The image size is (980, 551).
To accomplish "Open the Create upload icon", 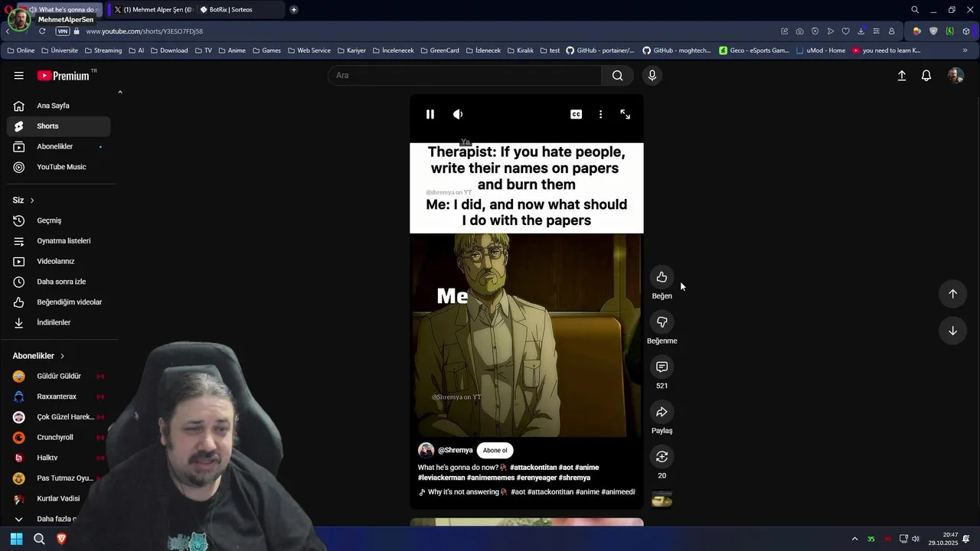I will [902, 75].
